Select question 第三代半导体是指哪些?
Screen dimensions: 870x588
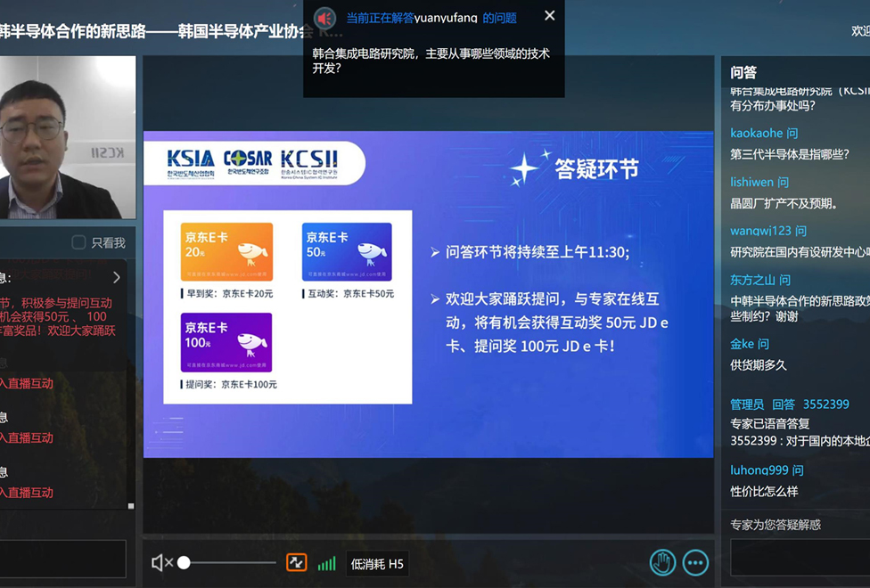click(x=789, y=154)
